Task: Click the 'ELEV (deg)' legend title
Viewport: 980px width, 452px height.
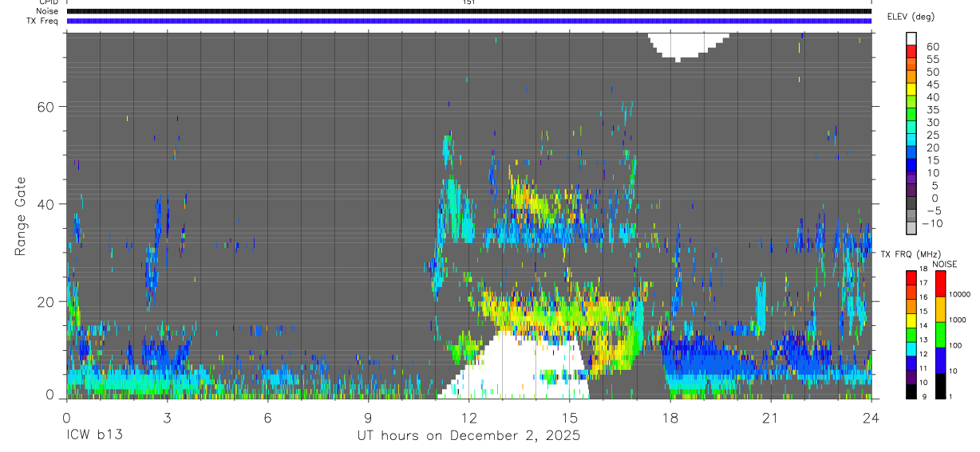Action: tap(912, 17)
